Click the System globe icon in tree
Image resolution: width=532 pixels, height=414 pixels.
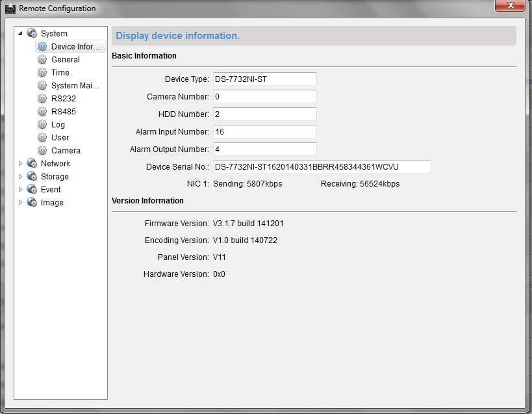[32, 33]
